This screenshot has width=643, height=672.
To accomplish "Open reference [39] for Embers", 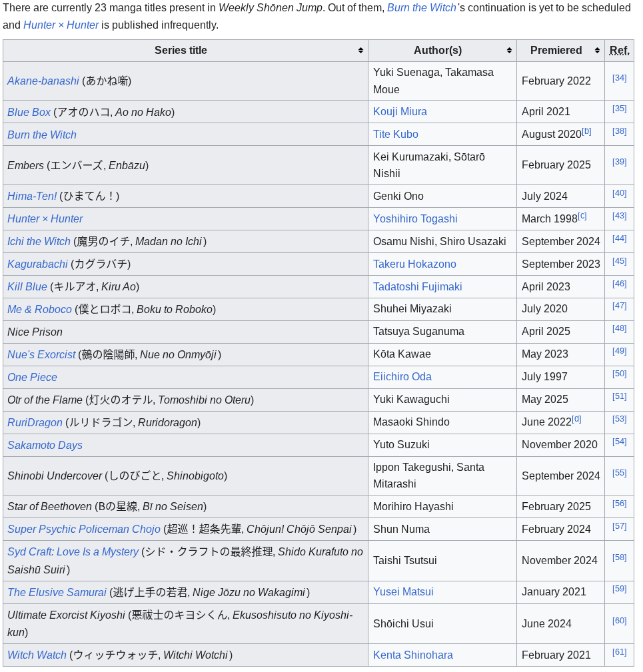I will (620, 162).
